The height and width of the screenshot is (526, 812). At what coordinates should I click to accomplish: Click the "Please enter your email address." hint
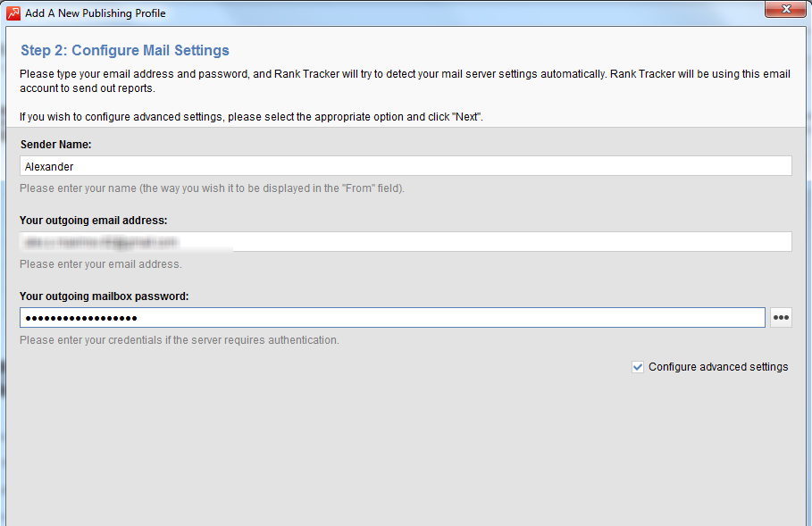(100, 264)
